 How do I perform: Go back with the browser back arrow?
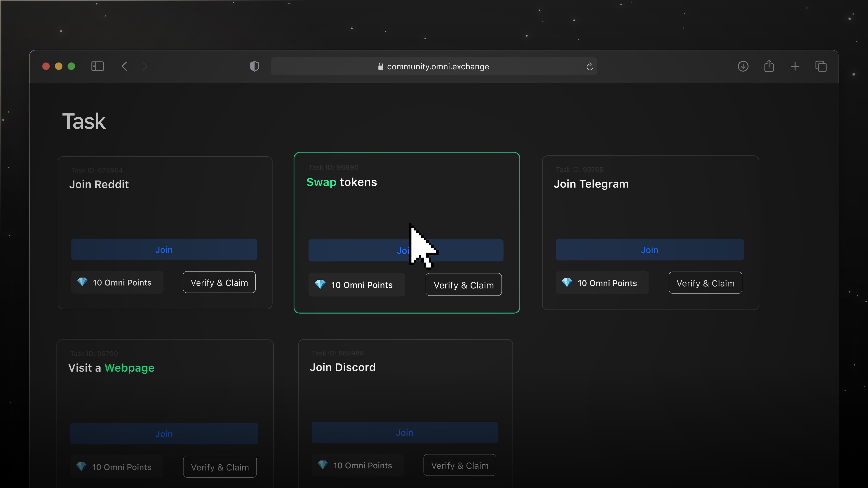coord(124,66)
